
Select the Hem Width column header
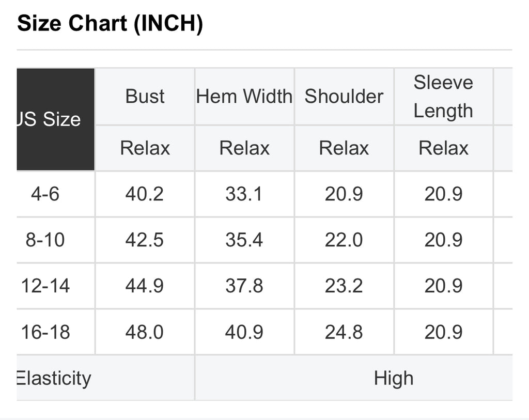244,97
